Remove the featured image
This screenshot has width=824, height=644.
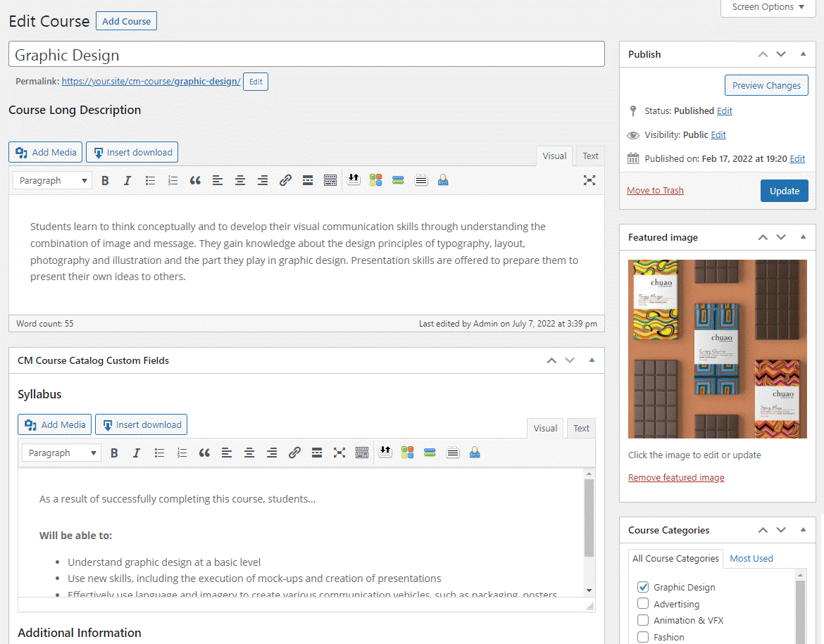[x=676, y=477]
